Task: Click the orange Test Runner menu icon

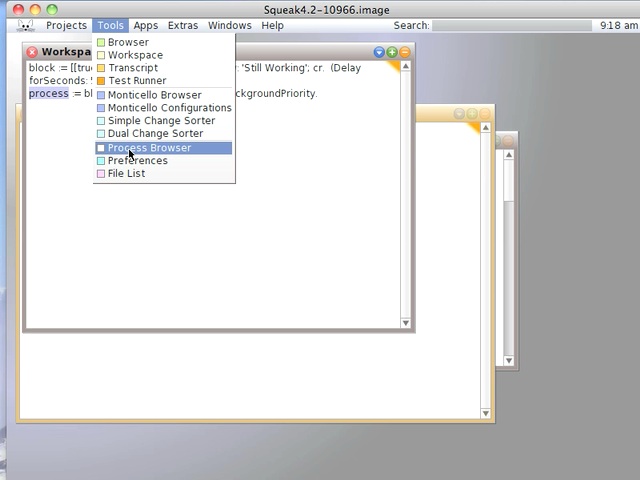Action: [x=101, y=81]
